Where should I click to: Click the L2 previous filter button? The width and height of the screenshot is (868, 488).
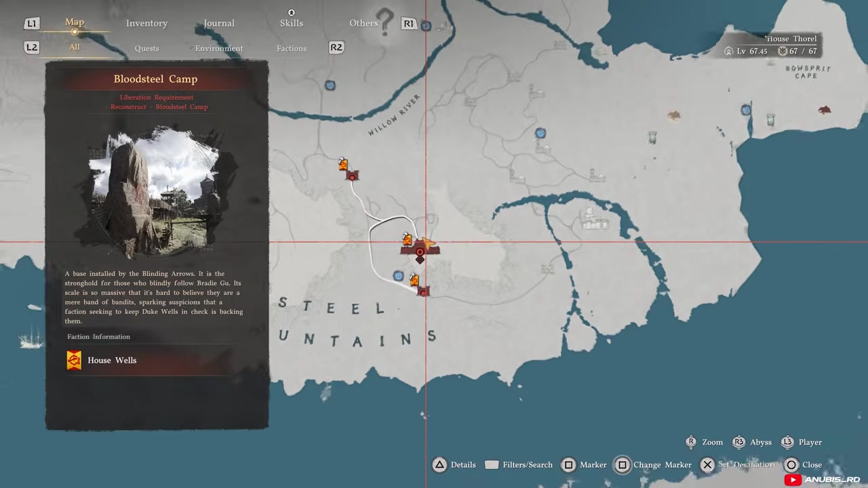(31, 47)
